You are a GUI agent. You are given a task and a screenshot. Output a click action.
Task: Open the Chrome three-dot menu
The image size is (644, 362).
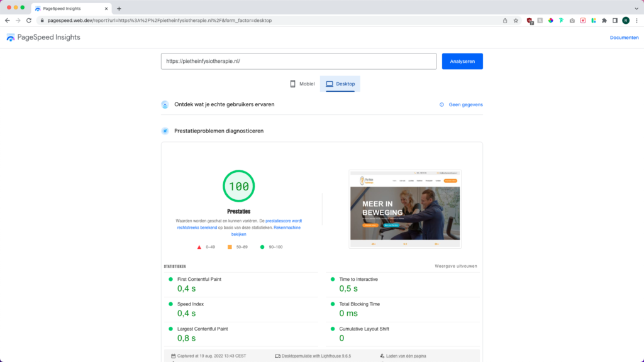[x=636, y=20]
